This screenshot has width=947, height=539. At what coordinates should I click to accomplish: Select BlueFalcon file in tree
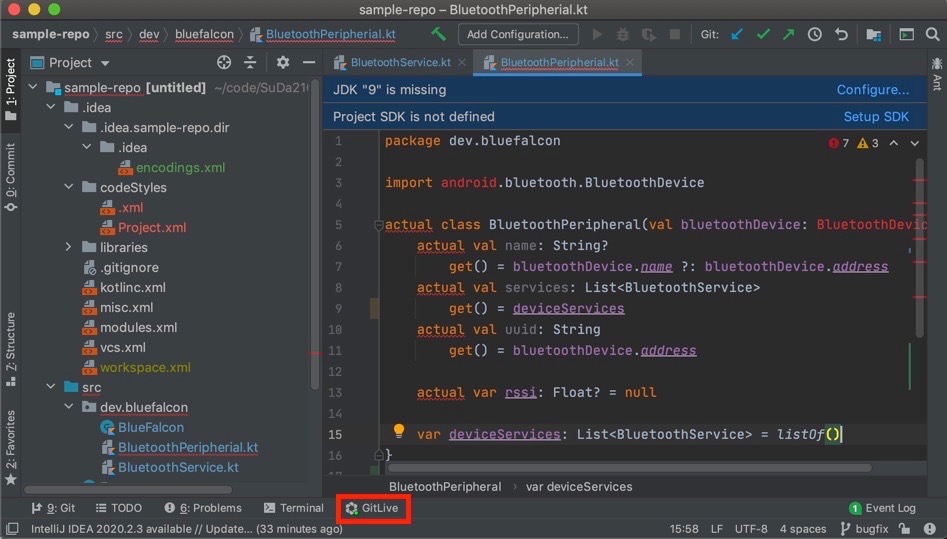pyautogui.click(x=150, y=427)
